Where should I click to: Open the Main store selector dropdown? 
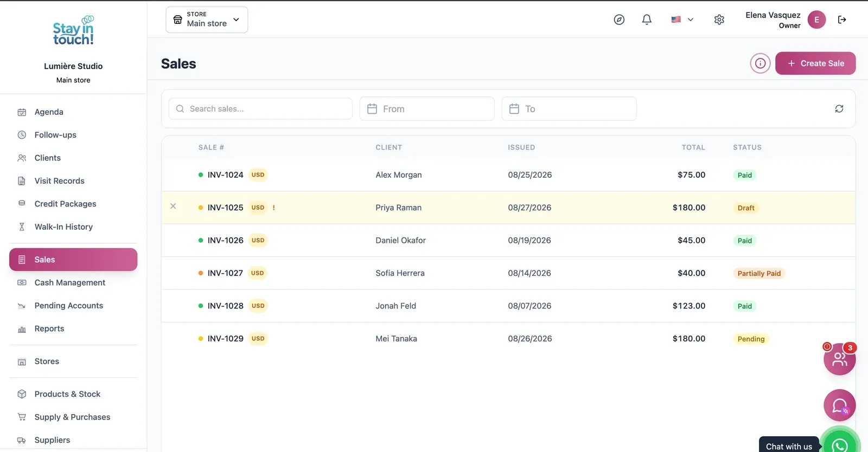(x=207, y=20)
